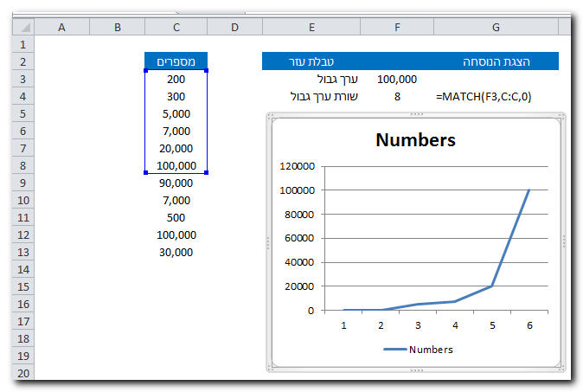Select the chart title Numbers
583x392 pixels.
415,140
